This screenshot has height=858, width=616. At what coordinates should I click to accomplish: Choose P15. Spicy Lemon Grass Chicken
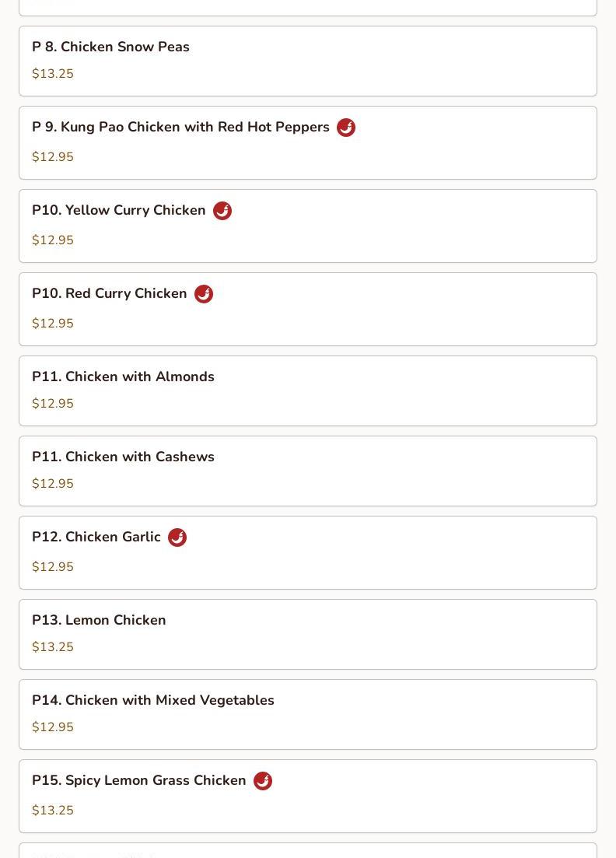(308, 797)
